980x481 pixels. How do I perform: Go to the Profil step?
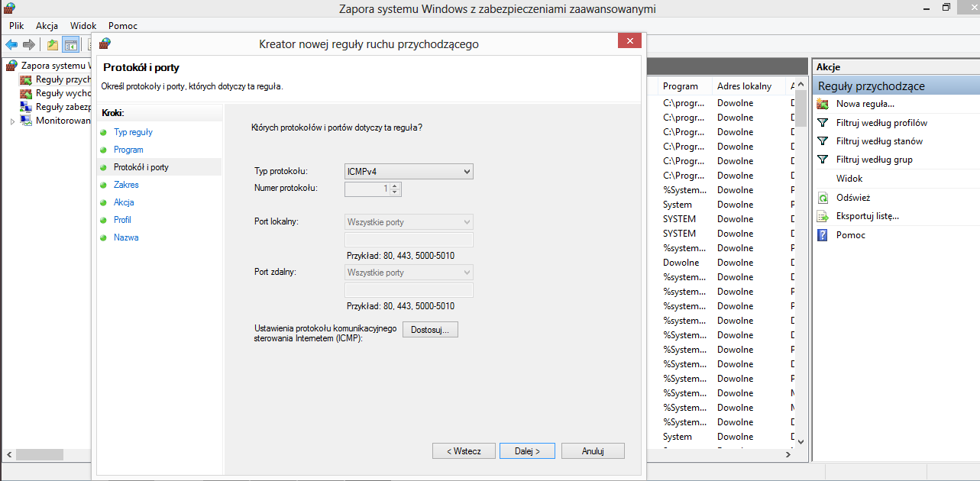click(122, 220)
